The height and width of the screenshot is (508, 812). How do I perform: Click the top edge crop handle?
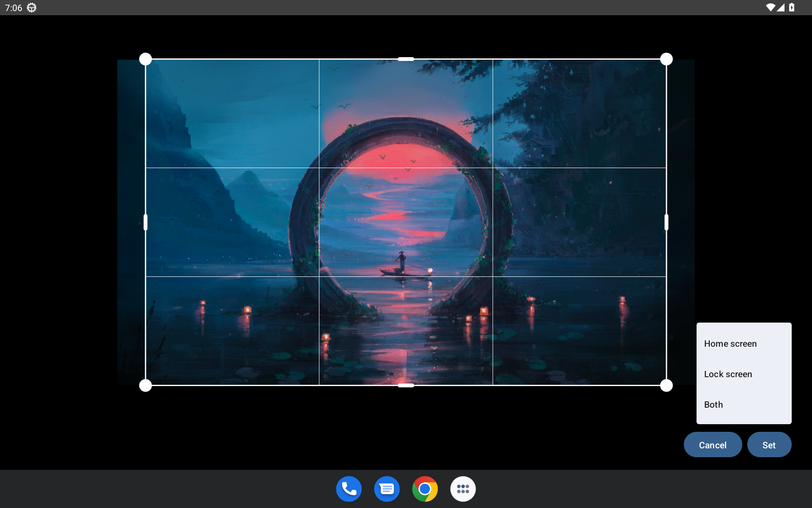[x=406, y=59]
